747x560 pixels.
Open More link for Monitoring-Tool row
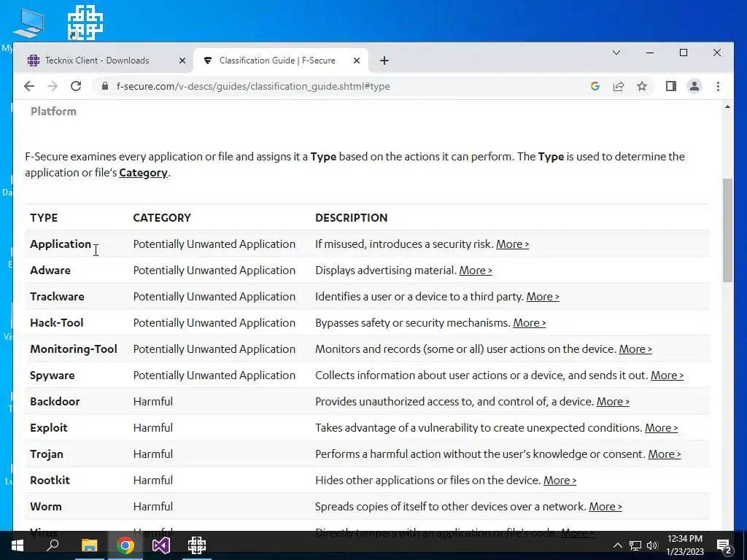pos(635,349)
